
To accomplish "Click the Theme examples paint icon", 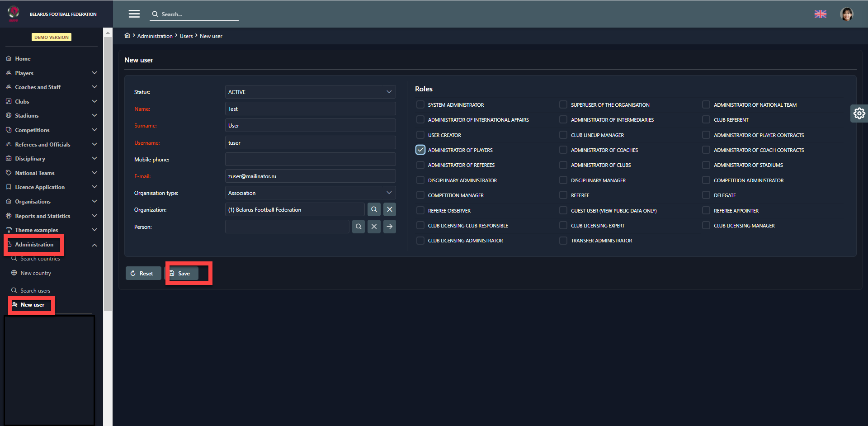I will click(9, 230).
